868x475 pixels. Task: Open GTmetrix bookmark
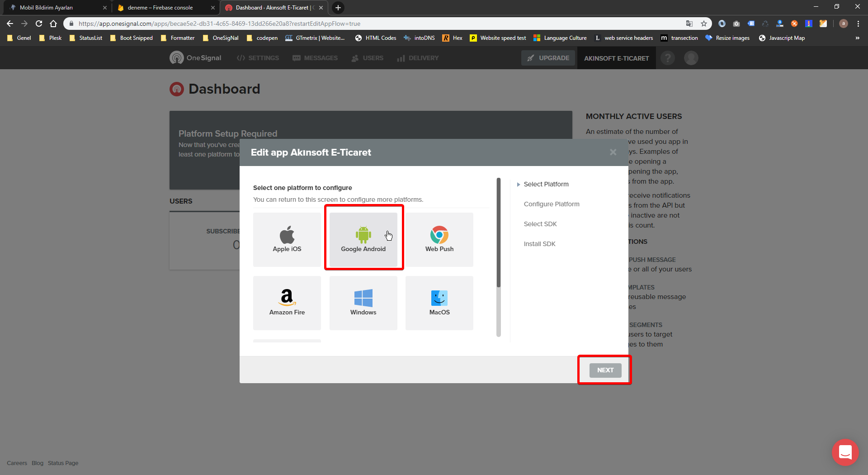(x=315, y=38)
